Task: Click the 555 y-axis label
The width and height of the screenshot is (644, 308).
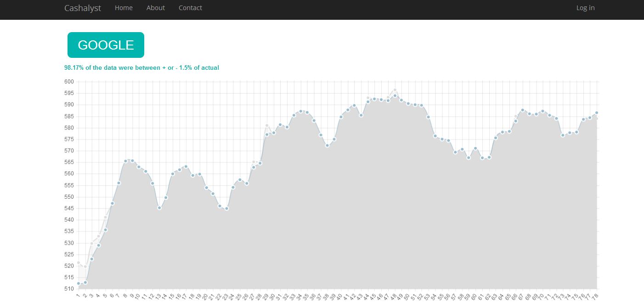Action: (x=69, y=185)
